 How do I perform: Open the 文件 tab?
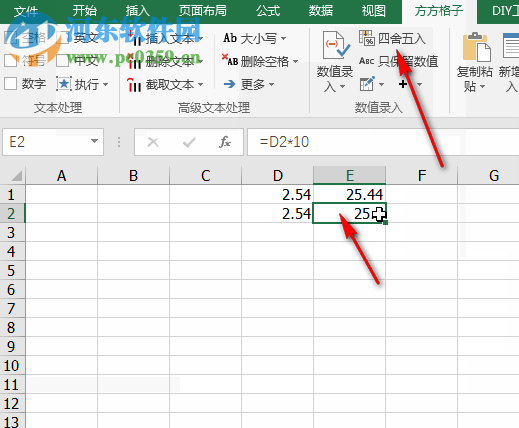(x=26, y=11)
